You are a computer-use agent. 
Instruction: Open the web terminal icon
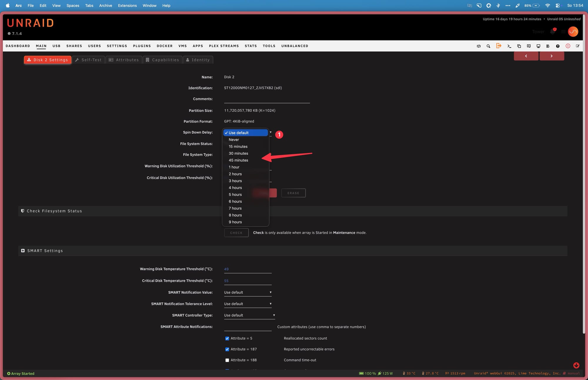[x=509, y=46]
